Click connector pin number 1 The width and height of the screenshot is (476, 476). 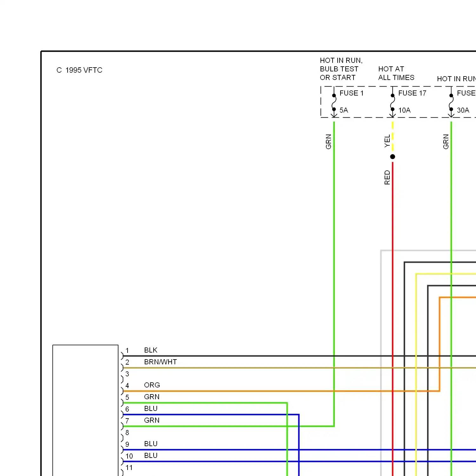pos(127,351)
